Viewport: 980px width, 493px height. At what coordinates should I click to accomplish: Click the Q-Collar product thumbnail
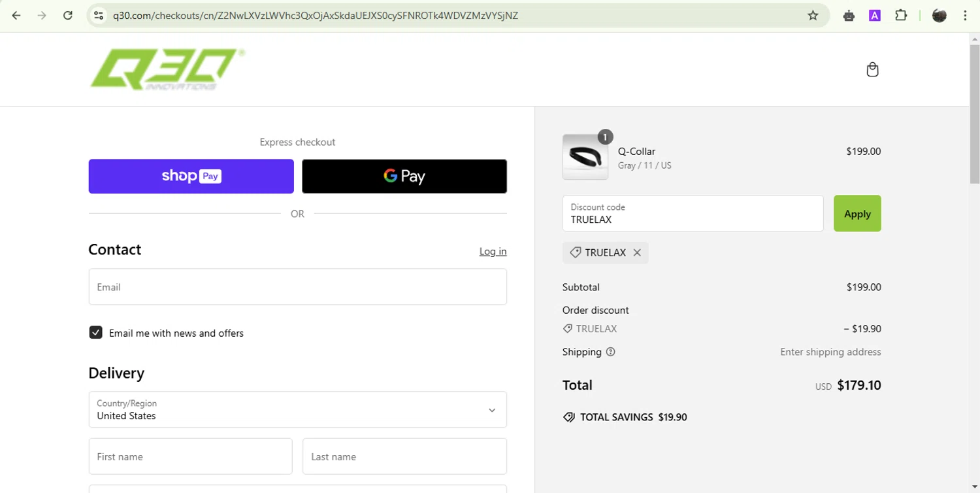pos(585,157)
